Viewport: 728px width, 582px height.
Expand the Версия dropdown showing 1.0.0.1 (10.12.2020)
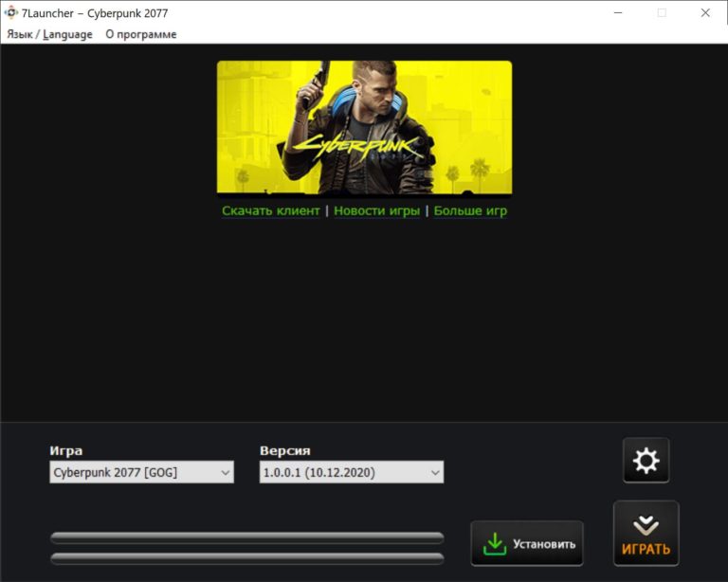[352, 472]
